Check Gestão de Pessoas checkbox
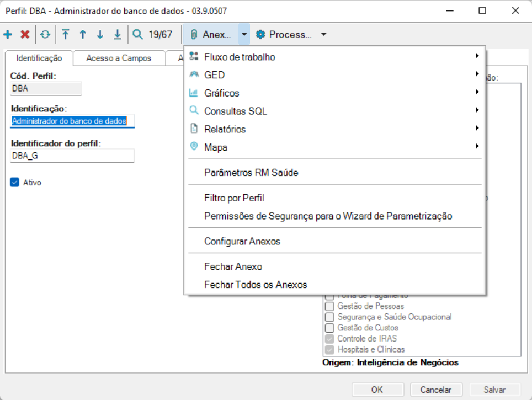 329,306
